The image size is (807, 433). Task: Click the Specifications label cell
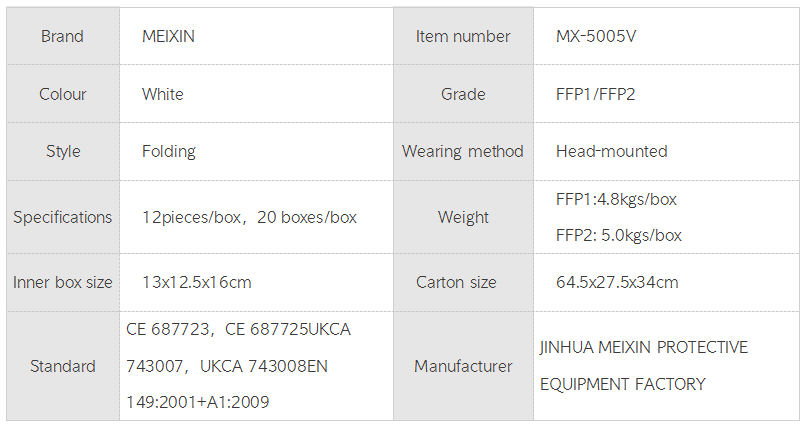tap(62, 217)
